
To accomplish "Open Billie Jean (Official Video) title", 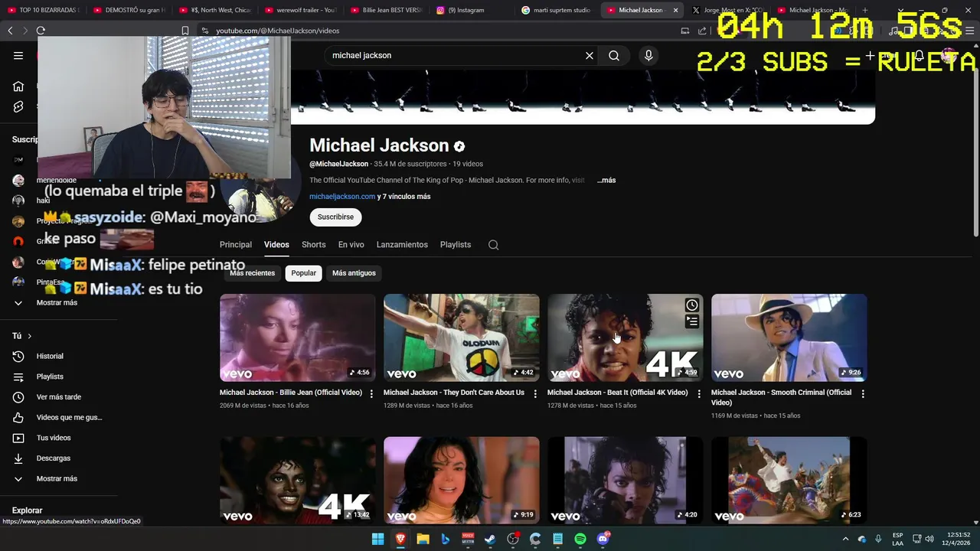I will (291, 393).
